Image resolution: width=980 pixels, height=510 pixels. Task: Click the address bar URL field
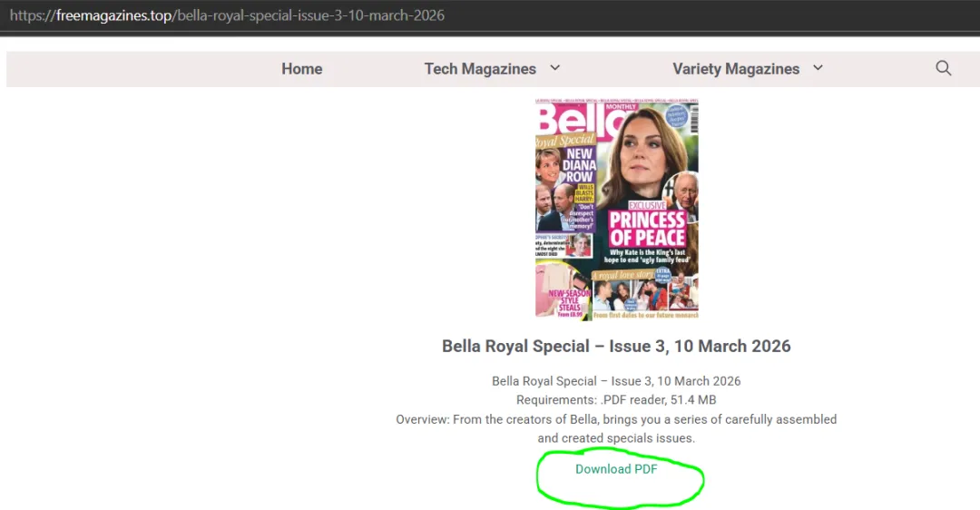(227, 15)
